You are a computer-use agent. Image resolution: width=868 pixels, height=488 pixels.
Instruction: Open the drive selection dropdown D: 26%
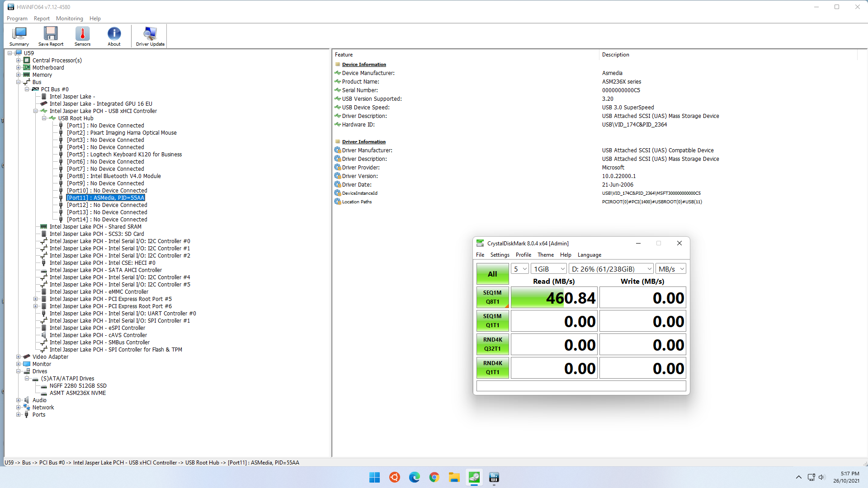point(611,269)
